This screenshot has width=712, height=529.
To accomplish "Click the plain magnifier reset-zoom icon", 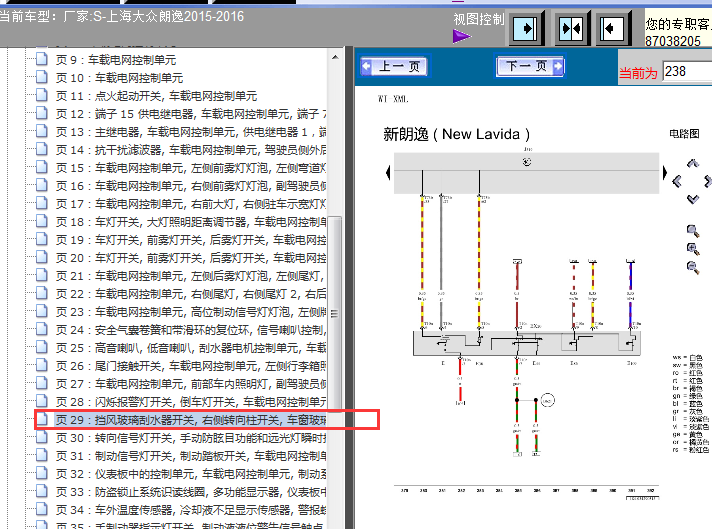I will click(x=692, y=231).
